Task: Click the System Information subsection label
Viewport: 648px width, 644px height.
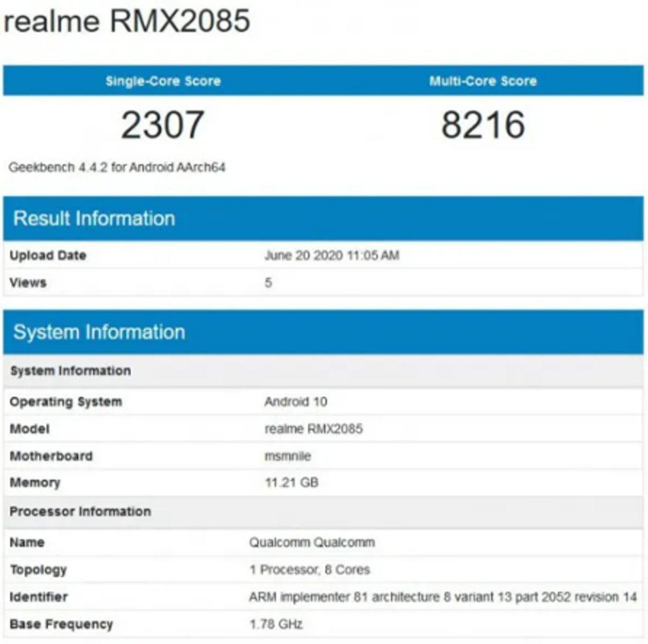Action: (69, 370)
